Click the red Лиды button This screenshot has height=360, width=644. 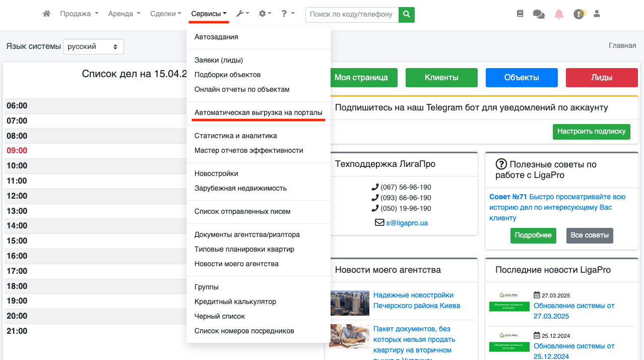[x=602, y=78]
